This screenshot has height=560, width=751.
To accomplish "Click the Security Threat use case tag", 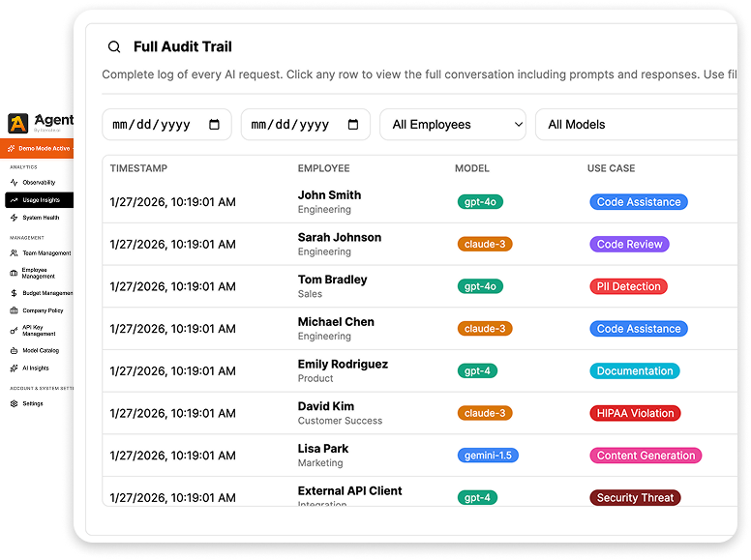I will point(635,498).
